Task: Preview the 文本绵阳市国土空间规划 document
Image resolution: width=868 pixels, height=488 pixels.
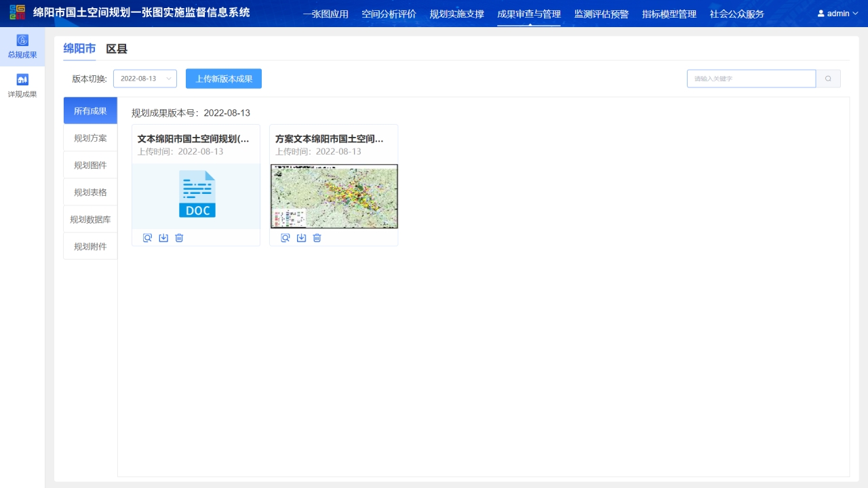Action: point(148,238)
